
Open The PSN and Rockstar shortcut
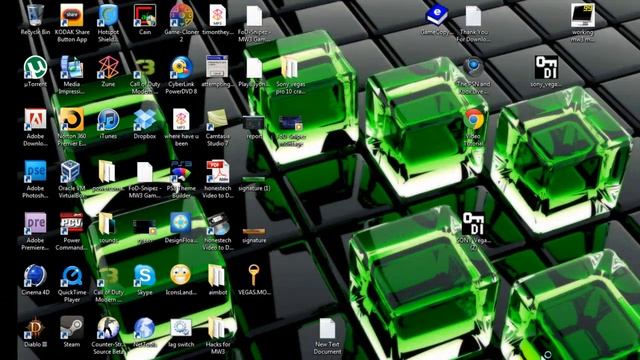click(x=473, y=67)
